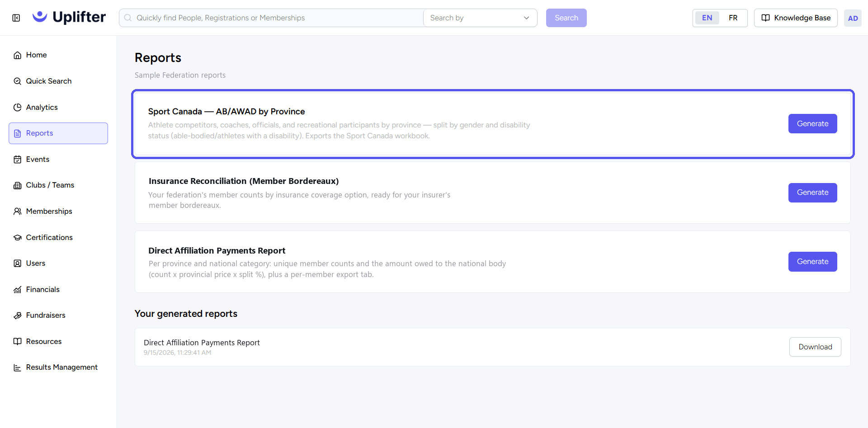Open the Knowledge Base

796,18
